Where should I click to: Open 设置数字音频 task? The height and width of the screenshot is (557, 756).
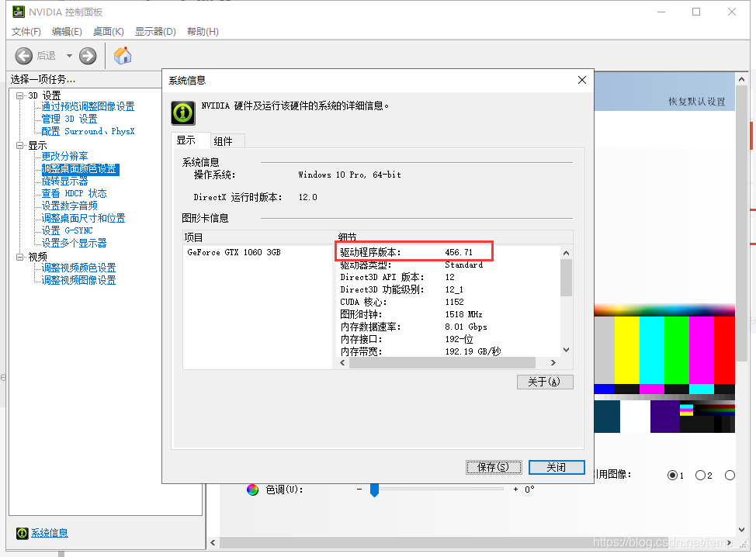click(69, 206)
